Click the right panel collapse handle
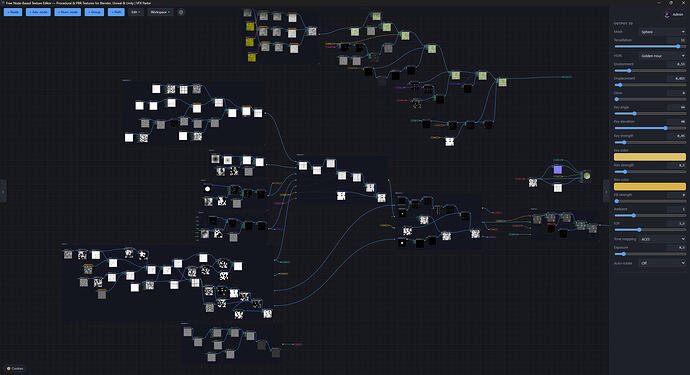The height and width of the screenshot is (375, 690). point(606,191)
